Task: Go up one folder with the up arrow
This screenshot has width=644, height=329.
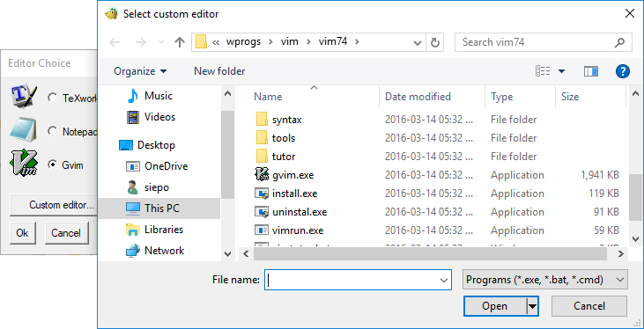Action: coord(180,42)
